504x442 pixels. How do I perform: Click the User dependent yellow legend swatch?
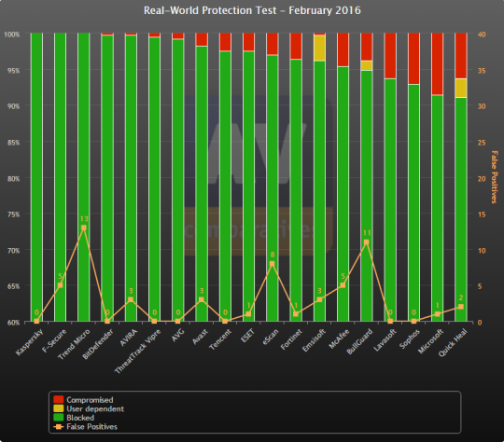(58, 408)
